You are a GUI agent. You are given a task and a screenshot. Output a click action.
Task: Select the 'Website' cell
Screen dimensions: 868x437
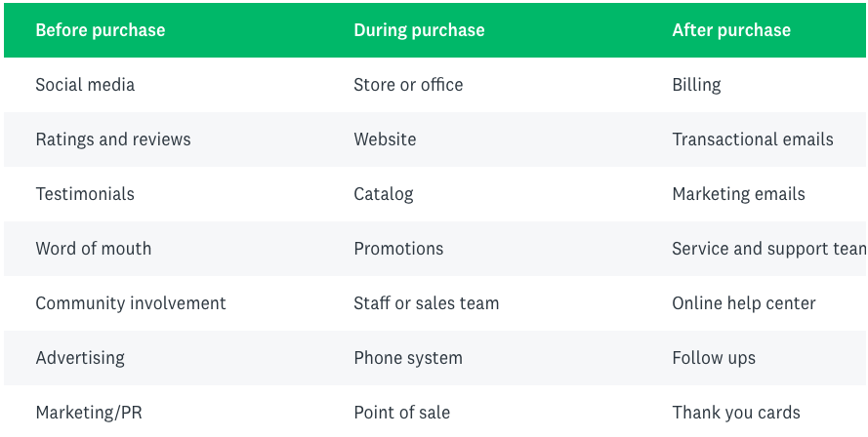[385, 139]
